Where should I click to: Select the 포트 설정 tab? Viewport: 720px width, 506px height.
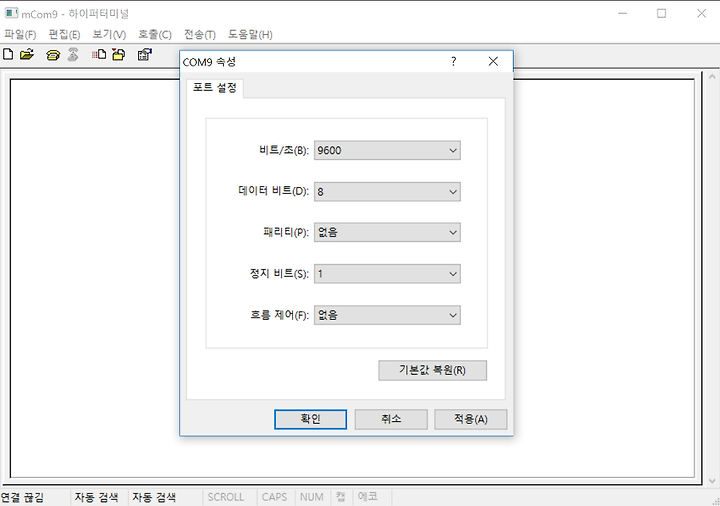215,87
